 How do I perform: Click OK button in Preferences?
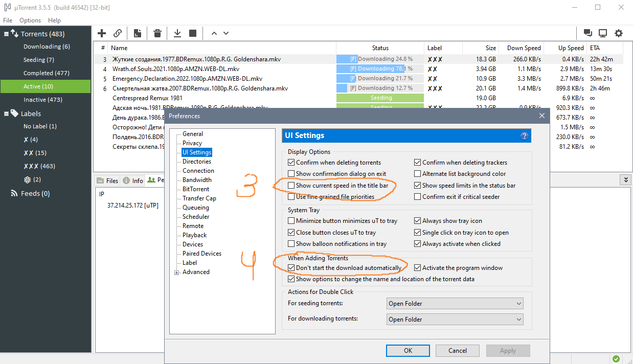click(408, 351)
